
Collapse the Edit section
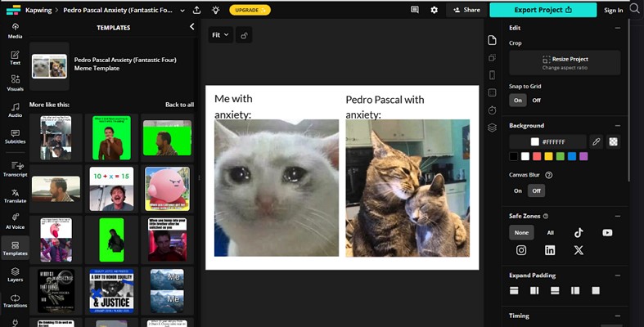617,28
